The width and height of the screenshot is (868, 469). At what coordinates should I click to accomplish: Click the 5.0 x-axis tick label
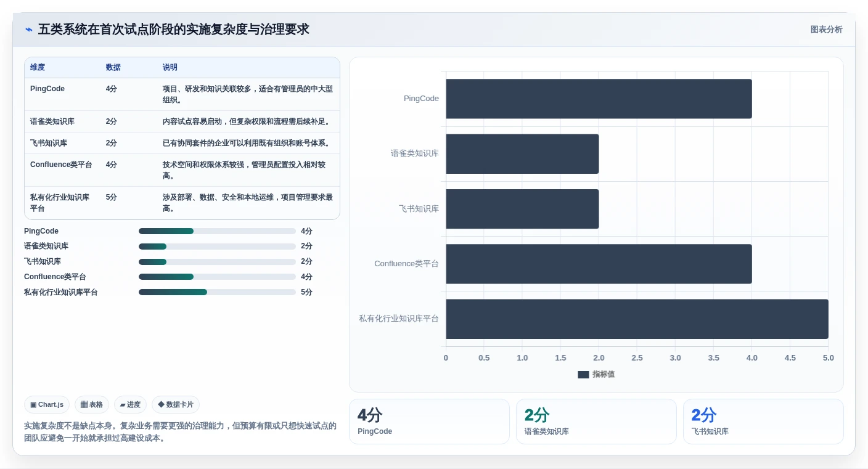point(828,358)
